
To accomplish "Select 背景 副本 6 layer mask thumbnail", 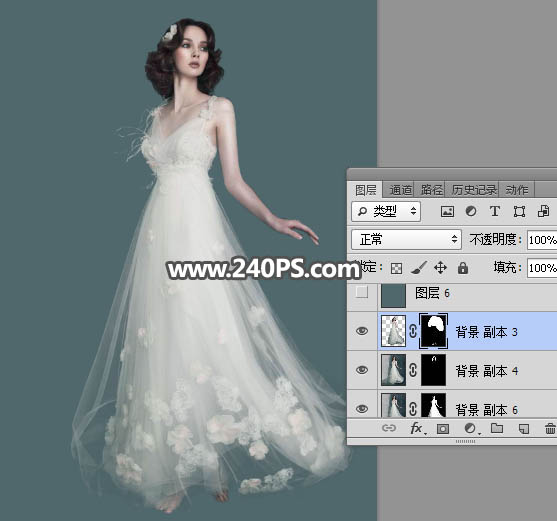I will pyautogui.click(x=433, y=405).
